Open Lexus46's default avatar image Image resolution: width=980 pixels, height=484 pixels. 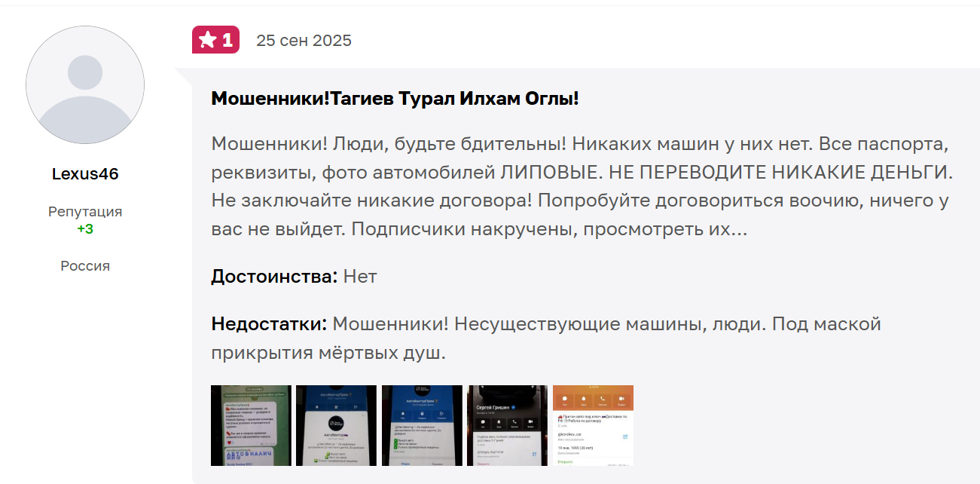(x=85, y=84)
